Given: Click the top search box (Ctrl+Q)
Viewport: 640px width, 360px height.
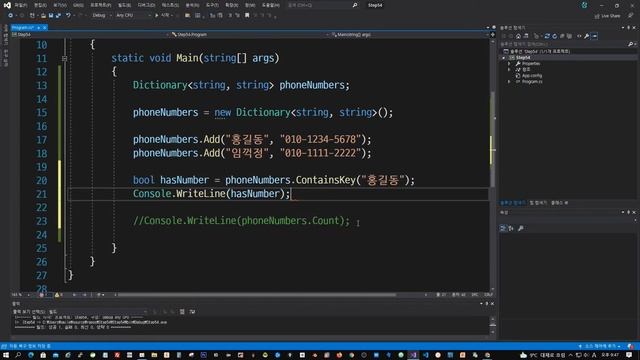Looking at the screenshot, I should pos(322,5).
